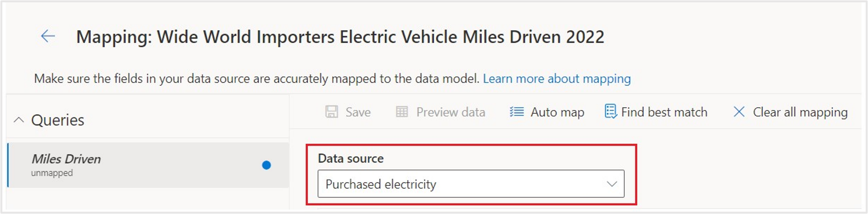The height and width of the screenshot is (214, 868).
Task: Click the Preview data table icon
Action: coord(402,112)
